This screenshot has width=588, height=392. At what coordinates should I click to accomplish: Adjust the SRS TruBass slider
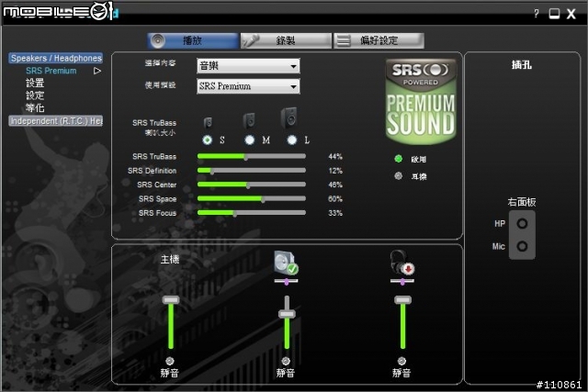click(x=252, y=156)
